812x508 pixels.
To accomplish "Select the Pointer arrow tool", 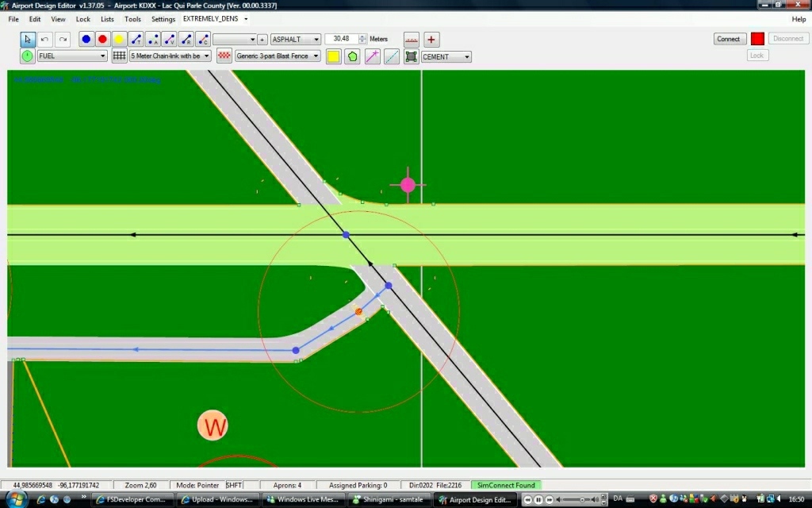I will point(28,39).
